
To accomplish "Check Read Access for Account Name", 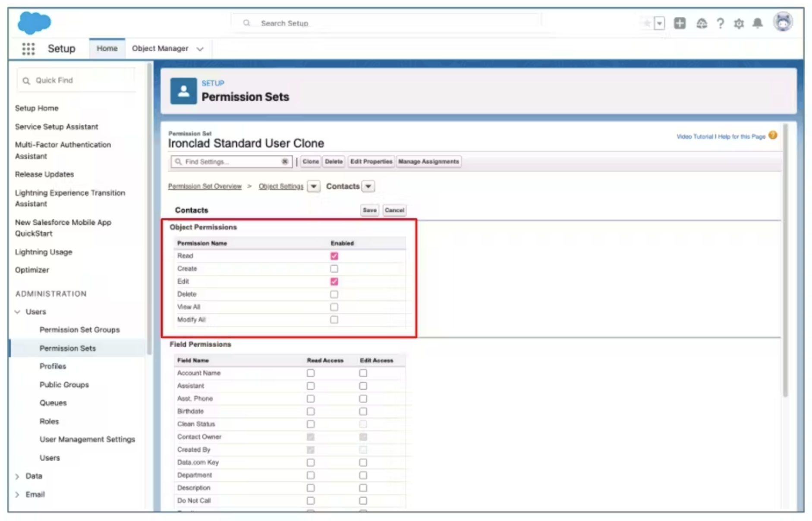I will pos(311,373).
